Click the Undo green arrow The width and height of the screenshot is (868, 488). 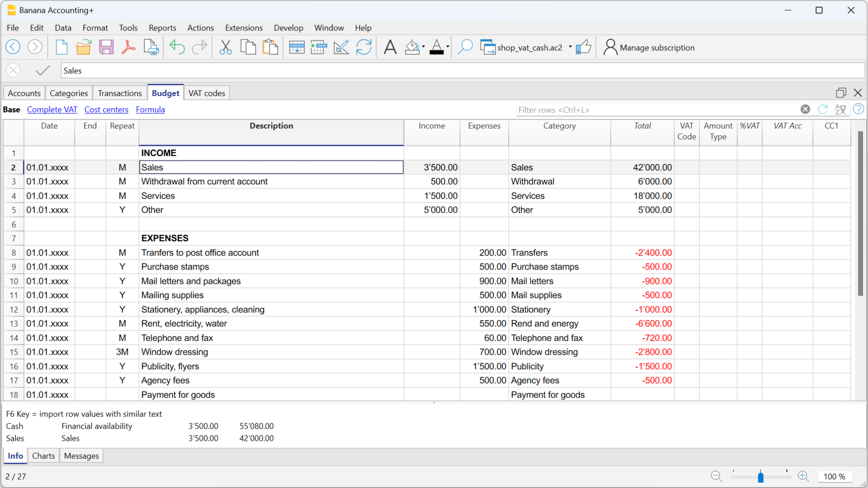click(x=177, y=47)
